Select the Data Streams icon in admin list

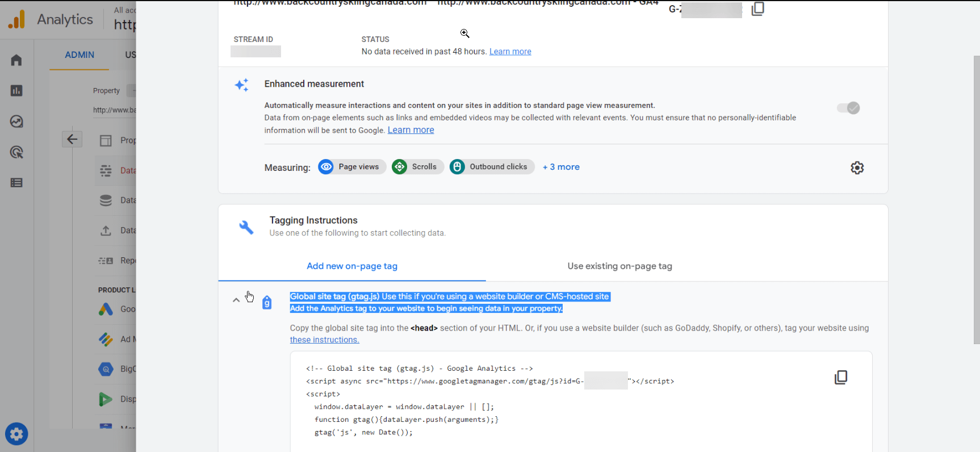(106, 170)
